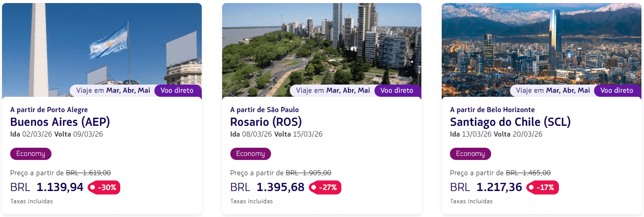Select the Buenos Aires (AEP) destination title

(x=60, y=122)
